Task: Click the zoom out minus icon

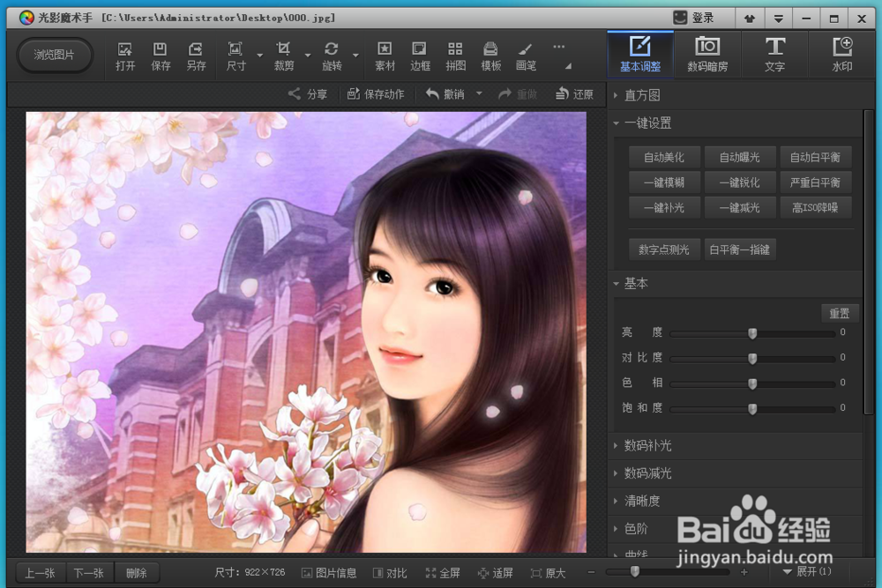Action: [x=591, y=572]
